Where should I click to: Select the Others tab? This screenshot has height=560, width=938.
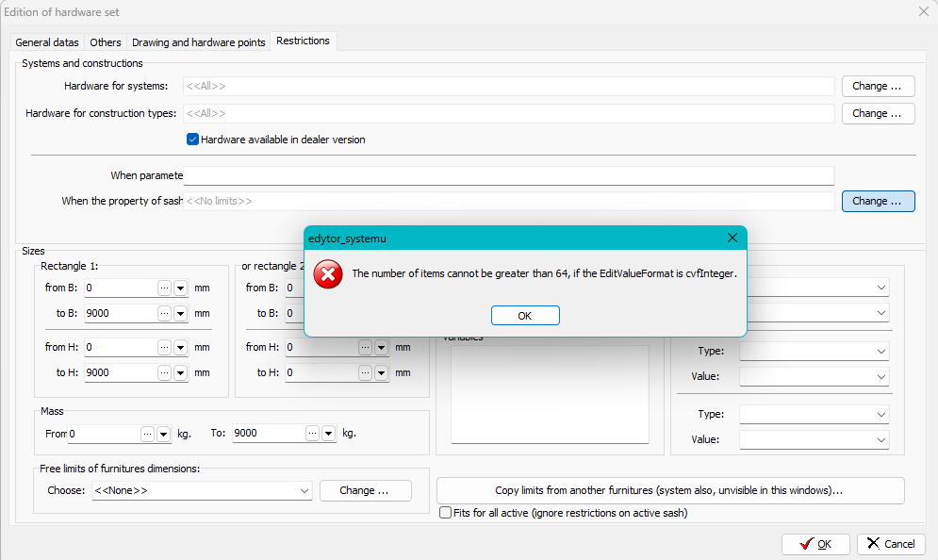point(106,42)
